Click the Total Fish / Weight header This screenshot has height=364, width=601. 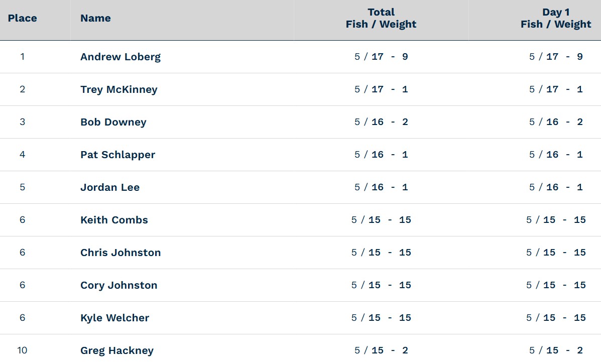pyautogui.click(x=381, y=18)
